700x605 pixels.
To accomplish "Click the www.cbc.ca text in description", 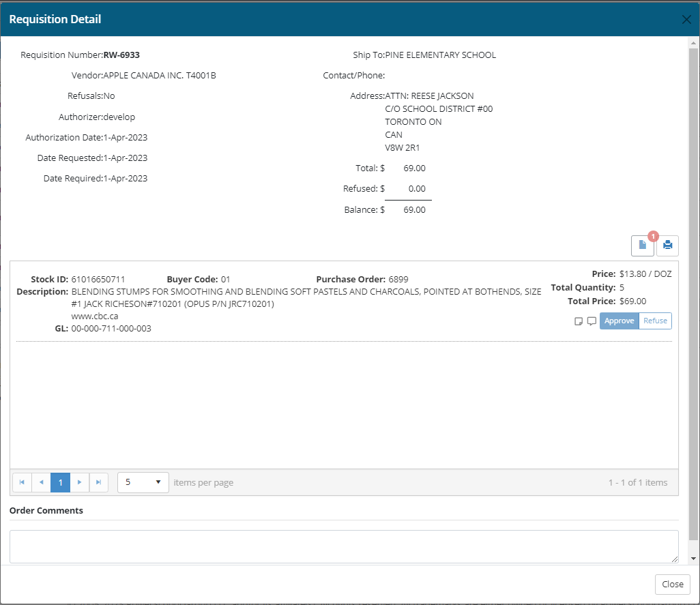I will tap(95, 316).
